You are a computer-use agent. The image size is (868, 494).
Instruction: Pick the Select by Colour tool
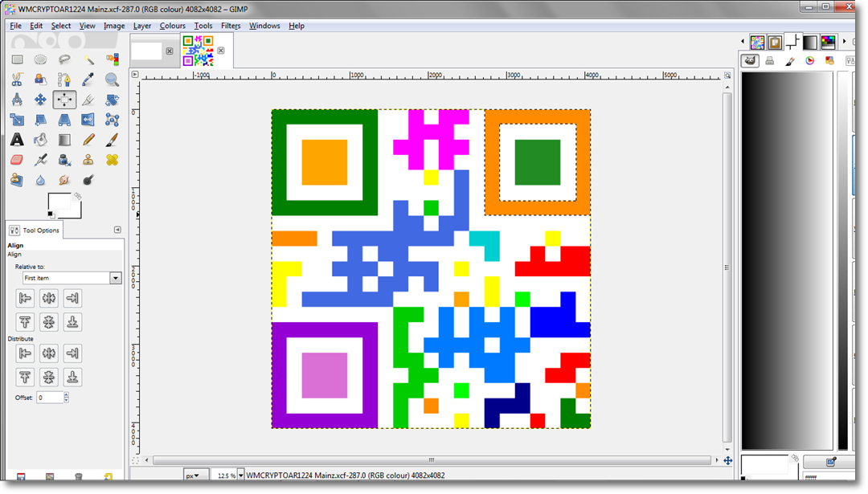point(112,59)
